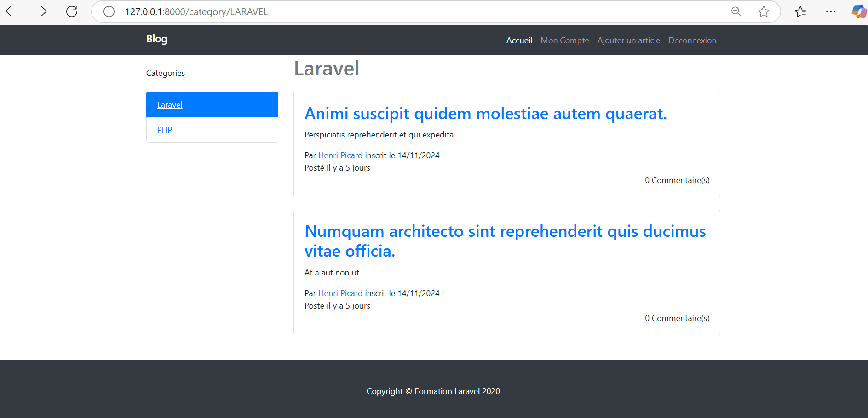
Task: Open article Animi suscipit quidem molestiae
Action: point(486,113)
